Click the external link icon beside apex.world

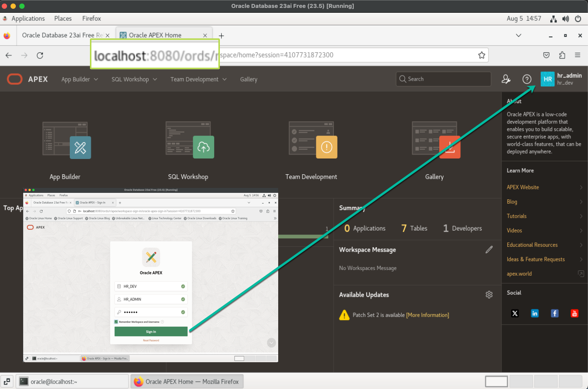581,274
